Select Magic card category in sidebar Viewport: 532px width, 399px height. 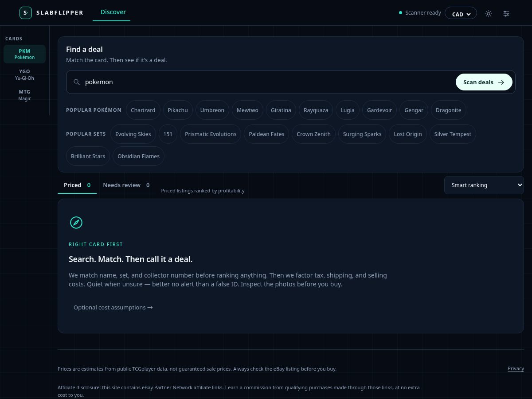24,95
